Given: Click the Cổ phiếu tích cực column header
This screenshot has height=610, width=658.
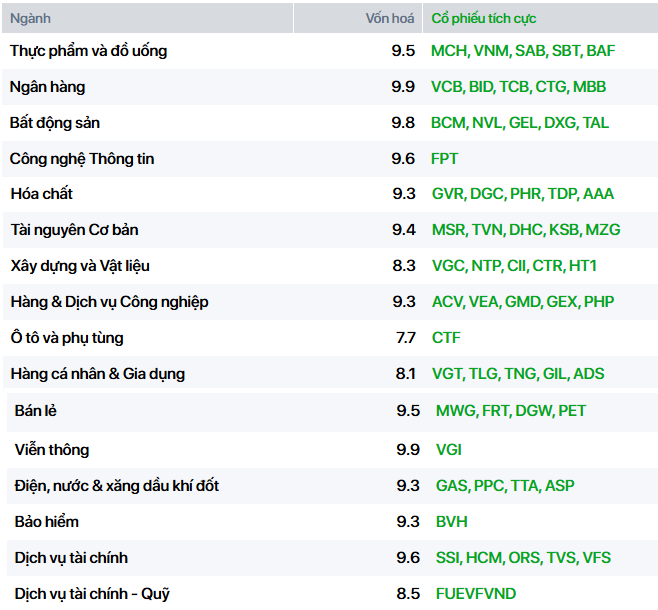Looking at the screenshot, I should [540, 18].
